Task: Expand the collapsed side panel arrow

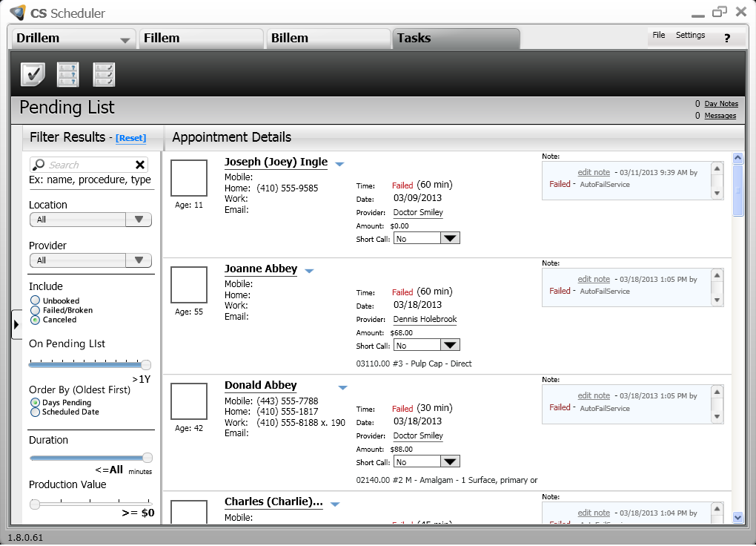Action: pos(16,324)
